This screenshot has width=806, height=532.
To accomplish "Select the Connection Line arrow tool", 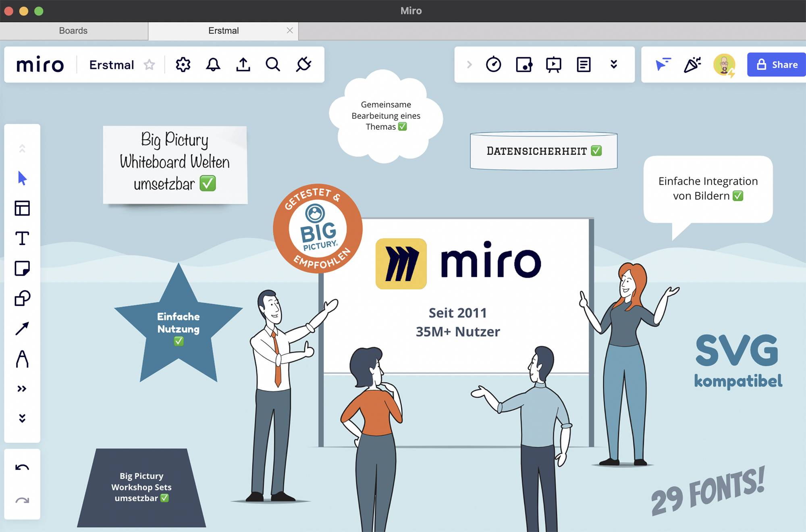I will tap(22, 328).
